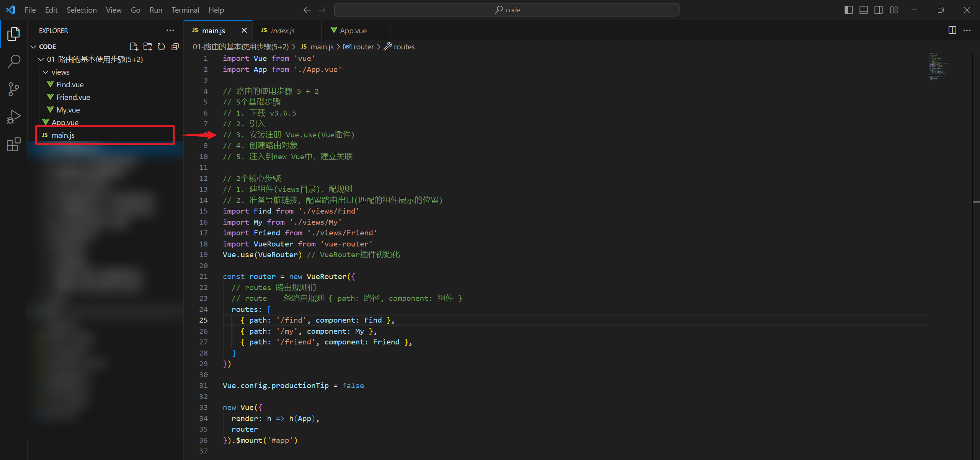Customize layout icon in title bar
Viewport: 980px width, 460px height.
click(x=894, y=10)
